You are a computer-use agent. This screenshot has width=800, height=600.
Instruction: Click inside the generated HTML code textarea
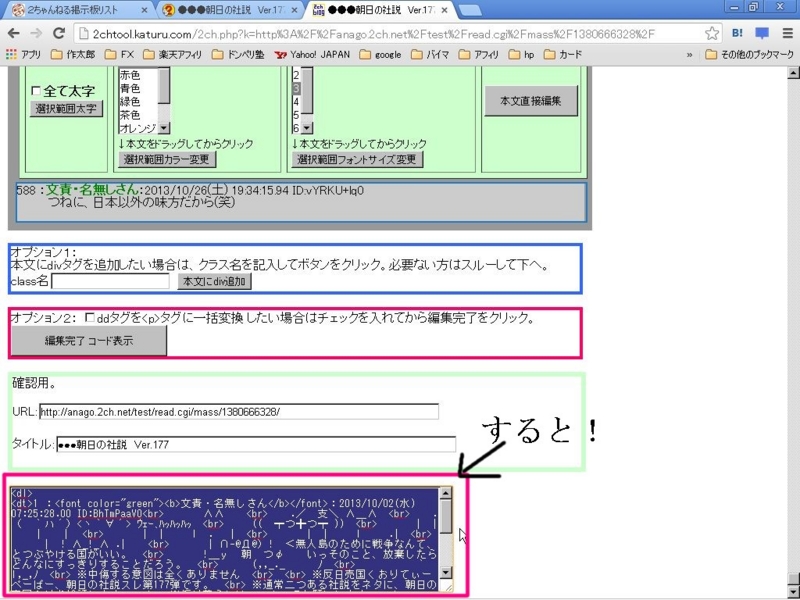(224, 540)
